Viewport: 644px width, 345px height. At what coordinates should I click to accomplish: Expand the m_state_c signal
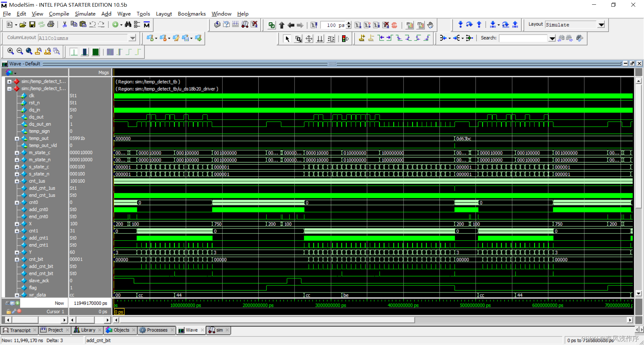[x=17, y=153]
